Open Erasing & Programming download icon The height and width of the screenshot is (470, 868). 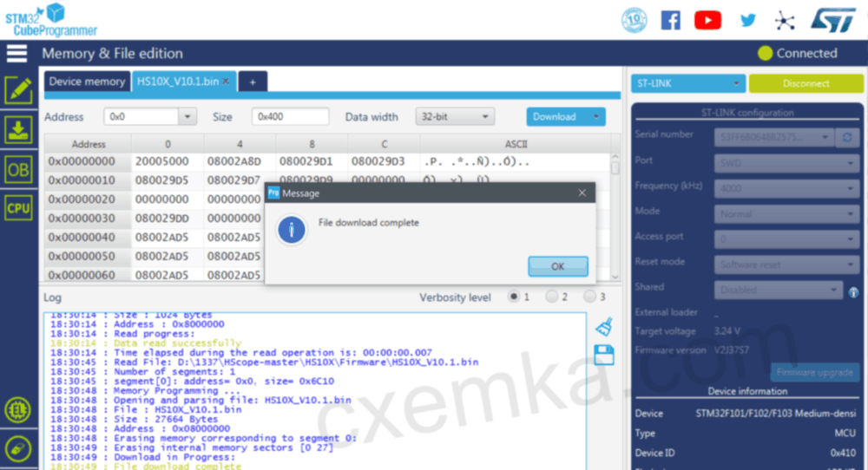point(18,130)
